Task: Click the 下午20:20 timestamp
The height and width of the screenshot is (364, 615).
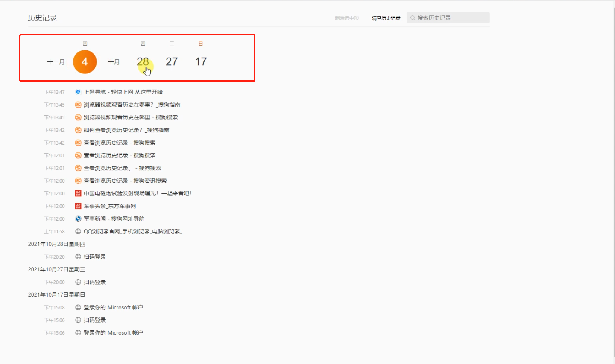Action: point(54,257)
